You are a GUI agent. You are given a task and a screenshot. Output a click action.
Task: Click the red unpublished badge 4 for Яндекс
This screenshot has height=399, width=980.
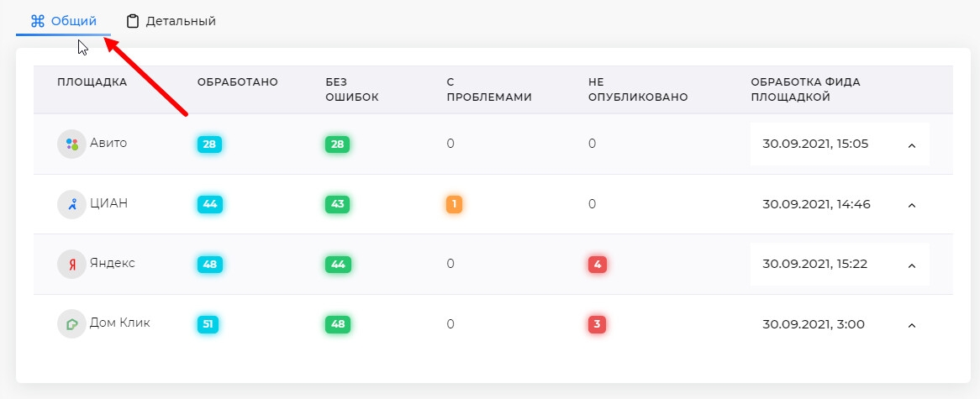coord(597,265)
